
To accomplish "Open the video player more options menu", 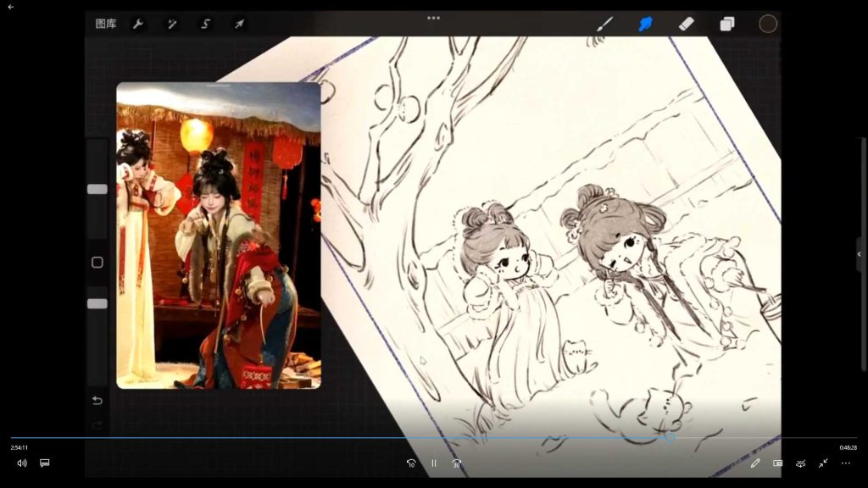I will tap(845, 463).
